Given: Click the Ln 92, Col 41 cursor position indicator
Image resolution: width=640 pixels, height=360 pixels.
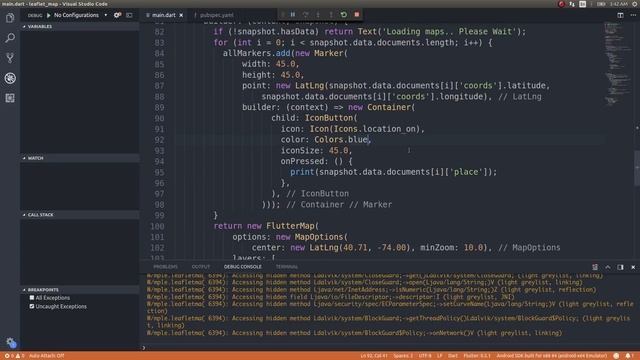Looking at the screenshot, I should point(374,356).
